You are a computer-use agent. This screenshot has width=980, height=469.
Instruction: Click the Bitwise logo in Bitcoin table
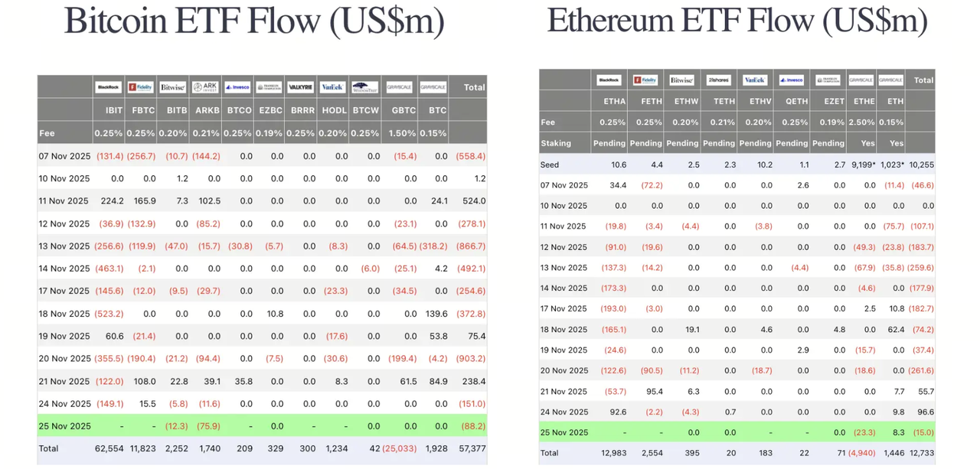tap(173, 87)
